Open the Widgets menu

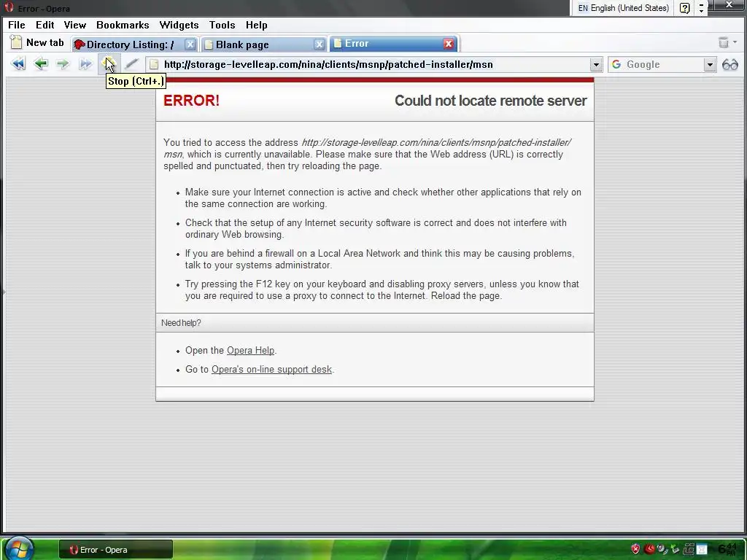point(179,25)
